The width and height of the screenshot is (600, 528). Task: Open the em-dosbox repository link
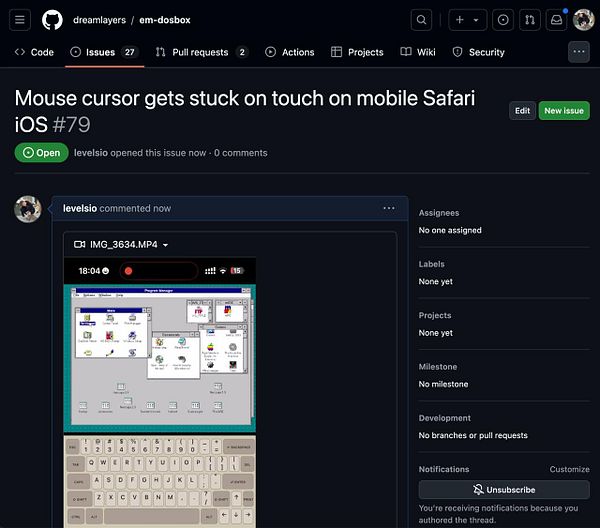click(165, 20)
